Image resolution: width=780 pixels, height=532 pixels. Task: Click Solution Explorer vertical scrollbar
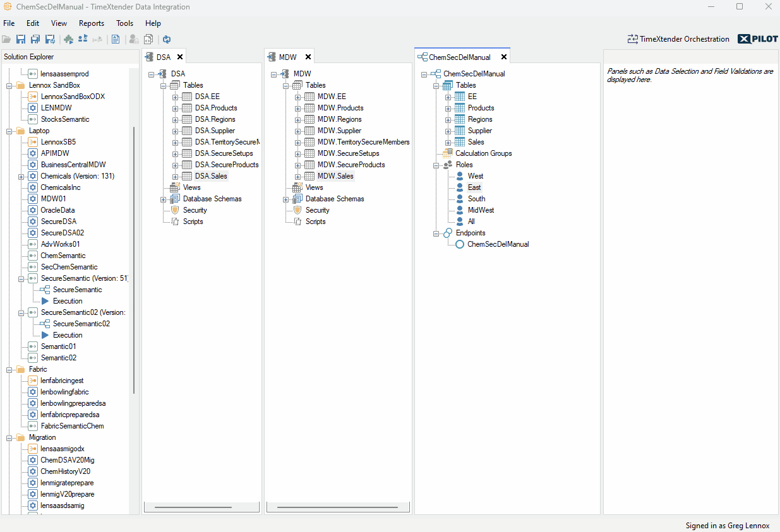134,260
